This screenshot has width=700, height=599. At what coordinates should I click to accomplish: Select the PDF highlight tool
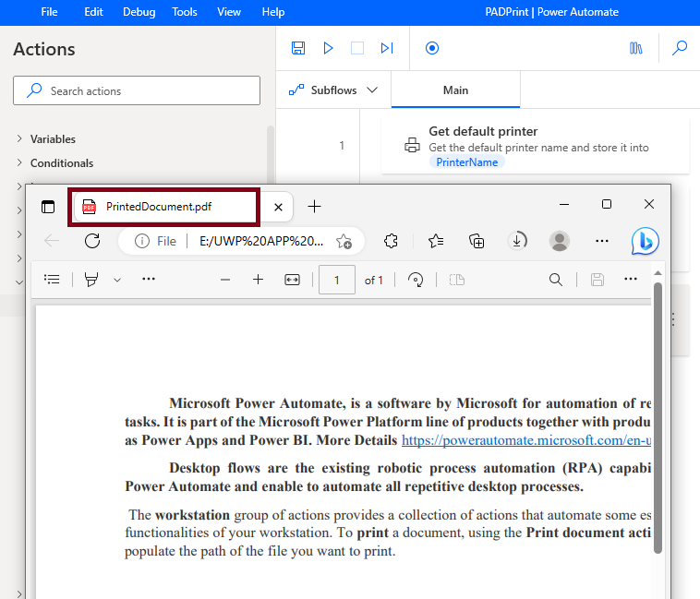click(x=91, y=280)
